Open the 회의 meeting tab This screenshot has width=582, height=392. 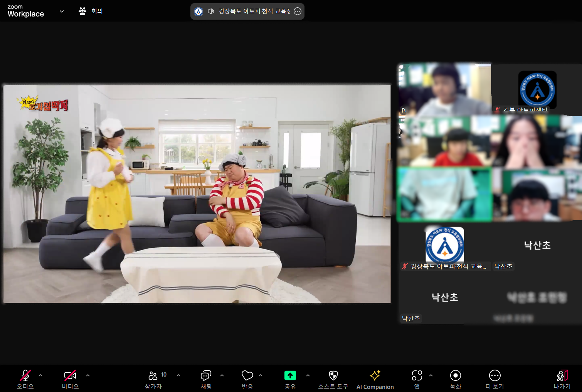point(91,11)
